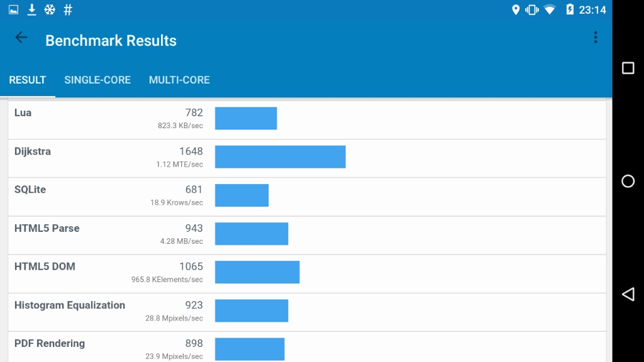Tap the back arrow icon
Screen dimensions: 644x362
point(21,38)
